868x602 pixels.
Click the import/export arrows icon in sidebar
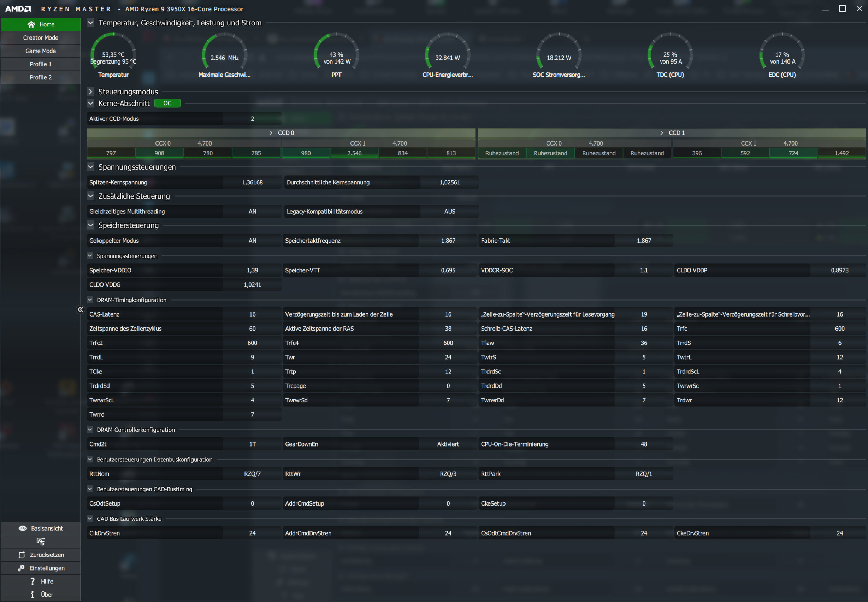point(41,542)
